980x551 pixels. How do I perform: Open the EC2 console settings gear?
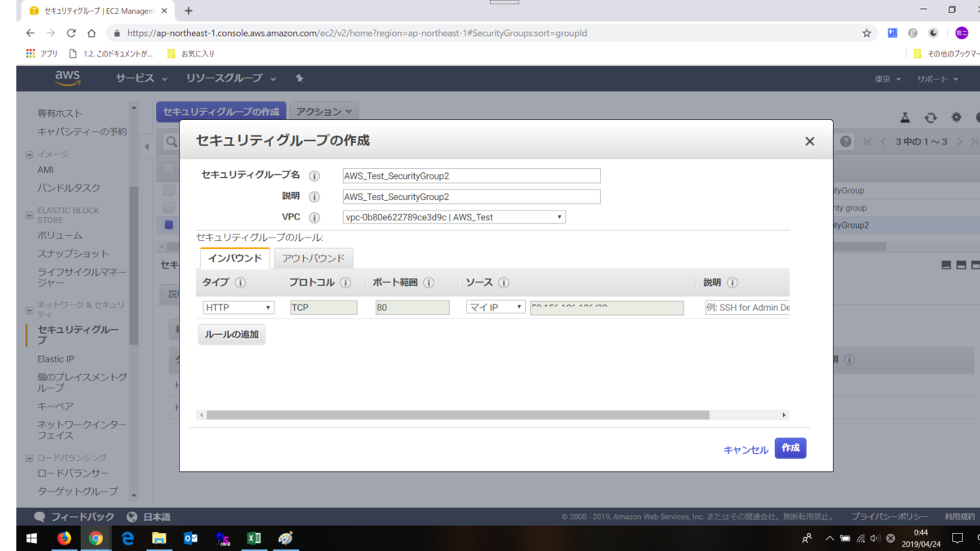(x=955, y=118)
